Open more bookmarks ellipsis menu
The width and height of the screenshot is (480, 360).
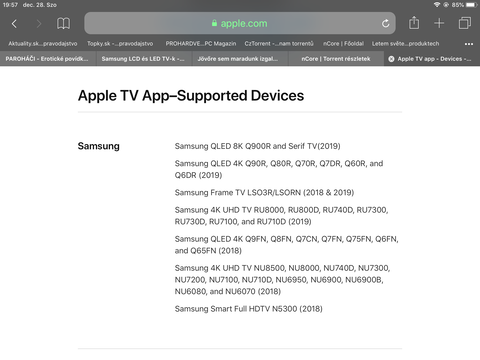pos(469,44)
